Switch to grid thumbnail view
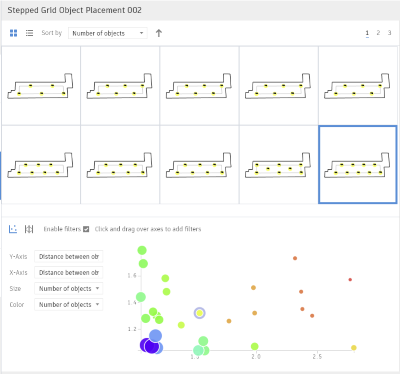The width and height of the screenshot is (400, 374). [x=13, y=33]
